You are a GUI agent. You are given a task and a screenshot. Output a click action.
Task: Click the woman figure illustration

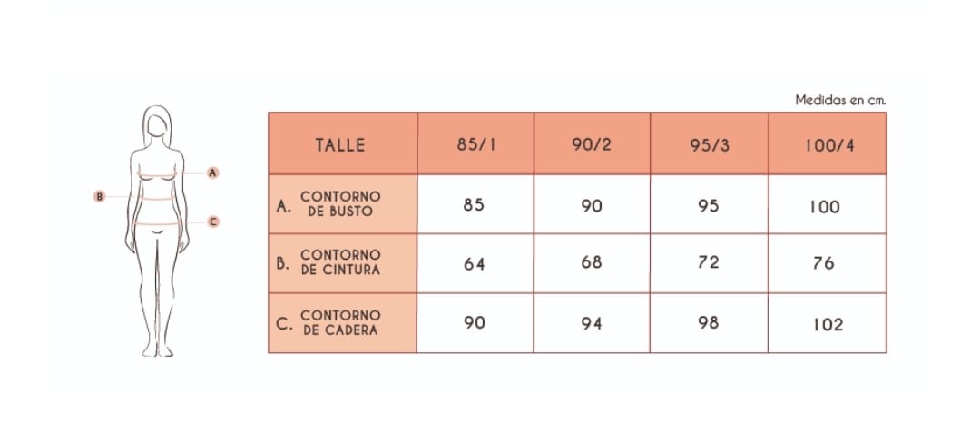point(158,231)
